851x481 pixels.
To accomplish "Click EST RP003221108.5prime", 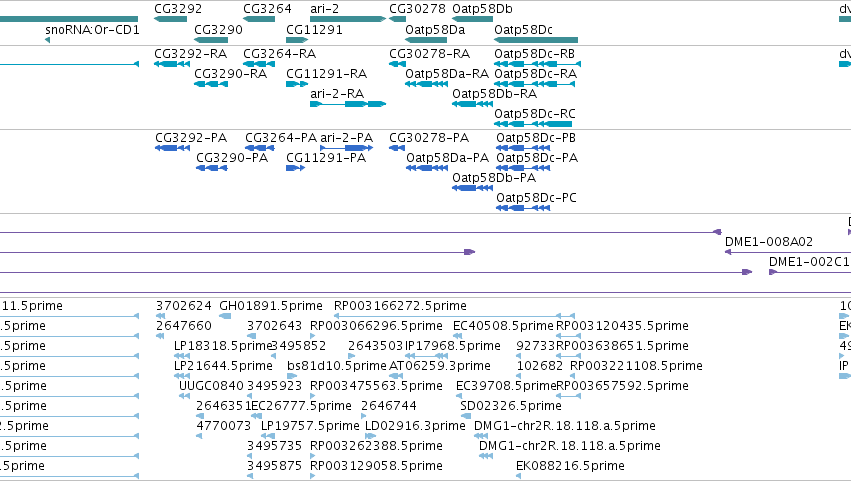I will point(636,366).
